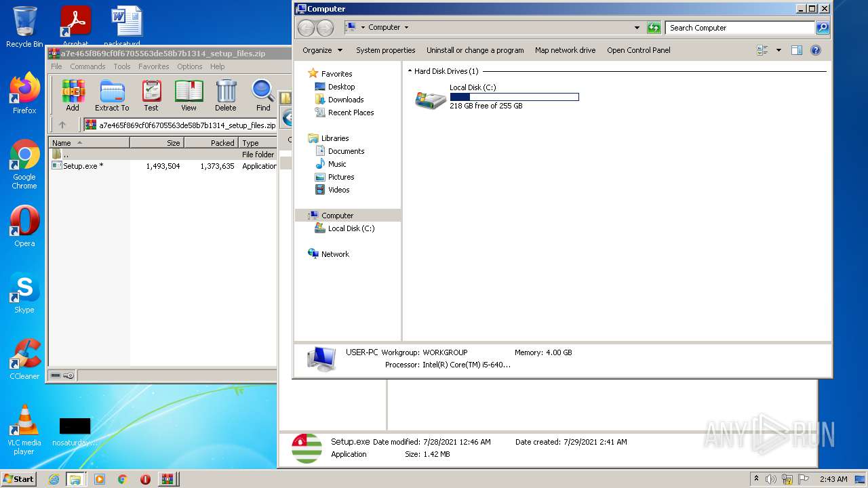Select the Local Disk (C:) drive icon
The width and height of the screenshot is (868, 488).
[x=431, y=100]
